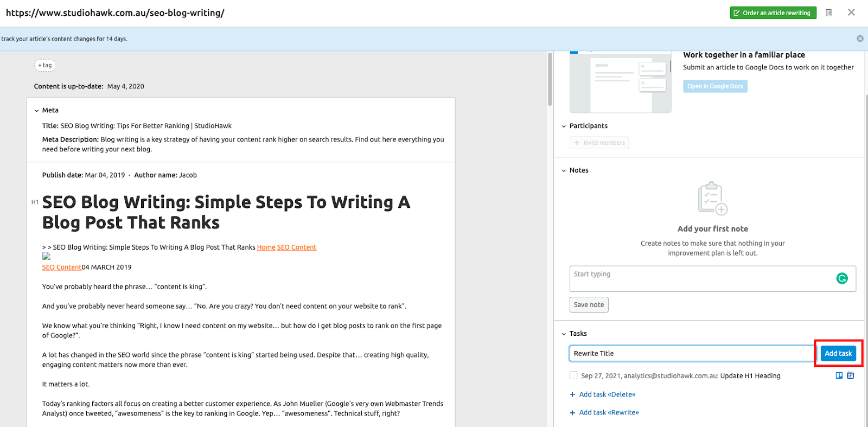This screenshot has height=427, width=868.
Task: Click Open in Google Docs button
Action: pos(715,86)
